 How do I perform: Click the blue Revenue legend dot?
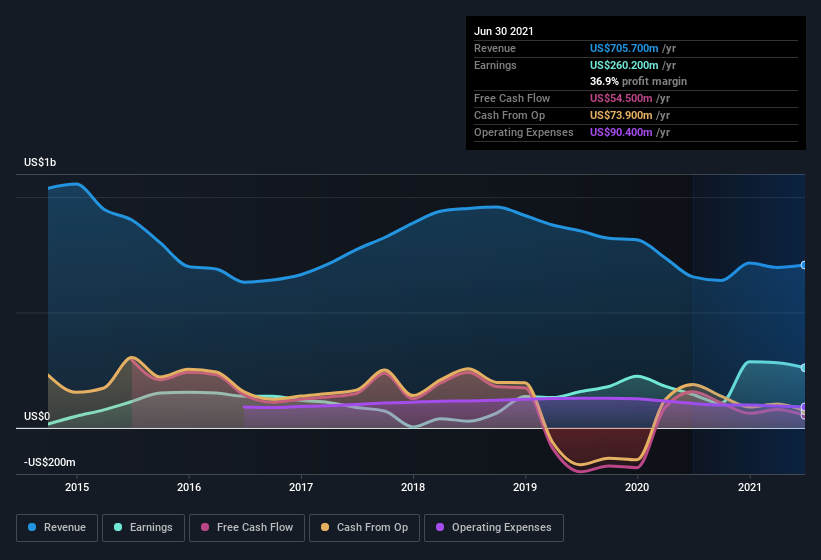click(x=32, y=527)
